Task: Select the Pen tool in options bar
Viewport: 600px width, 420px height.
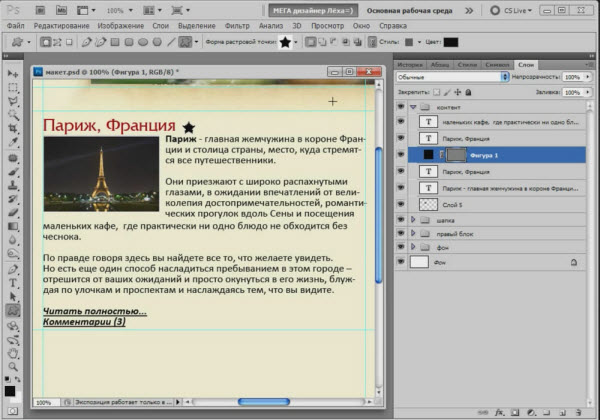Action: pyautogui.click(x=88, y=43)
